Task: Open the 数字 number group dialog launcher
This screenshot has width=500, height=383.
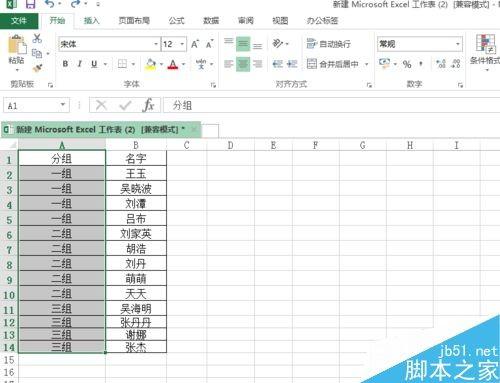Action: (460, 85)
